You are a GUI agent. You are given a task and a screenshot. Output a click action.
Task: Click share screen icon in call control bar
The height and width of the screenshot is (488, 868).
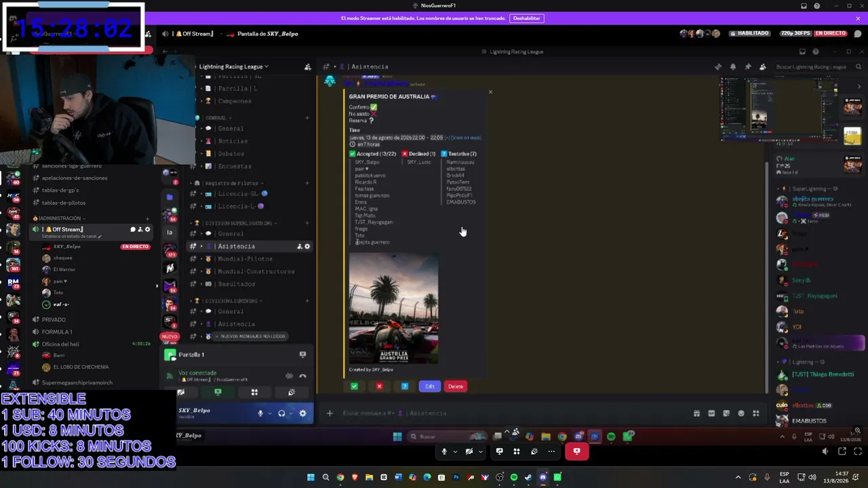[500, 451]
